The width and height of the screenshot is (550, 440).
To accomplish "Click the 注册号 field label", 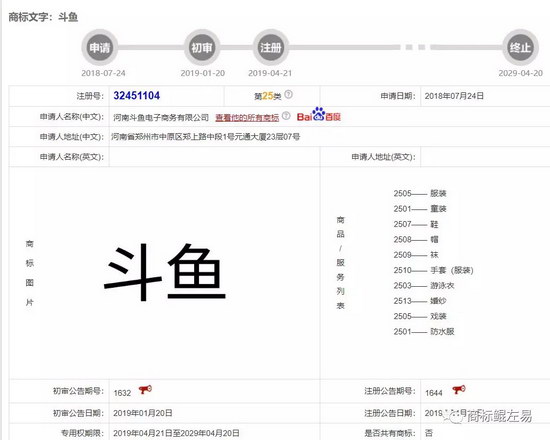I will pyautogui.click(x=90, y=96).
